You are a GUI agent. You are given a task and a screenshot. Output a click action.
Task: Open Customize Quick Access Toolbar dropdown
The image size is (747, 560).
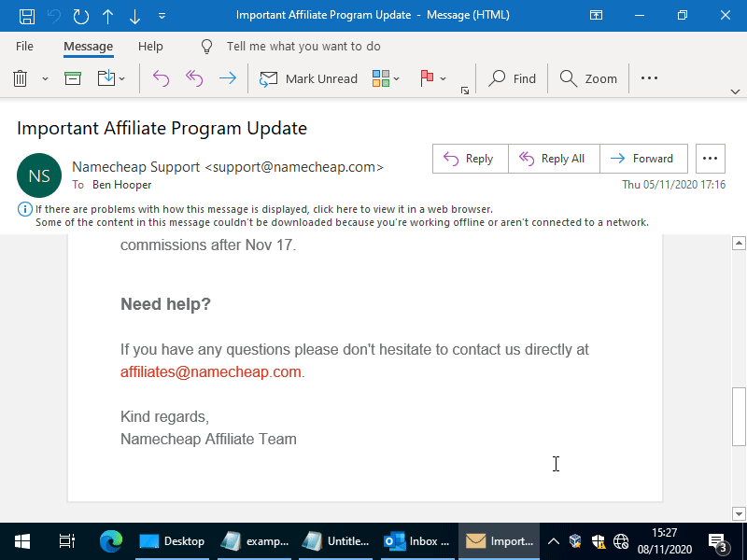click(162, 16)
